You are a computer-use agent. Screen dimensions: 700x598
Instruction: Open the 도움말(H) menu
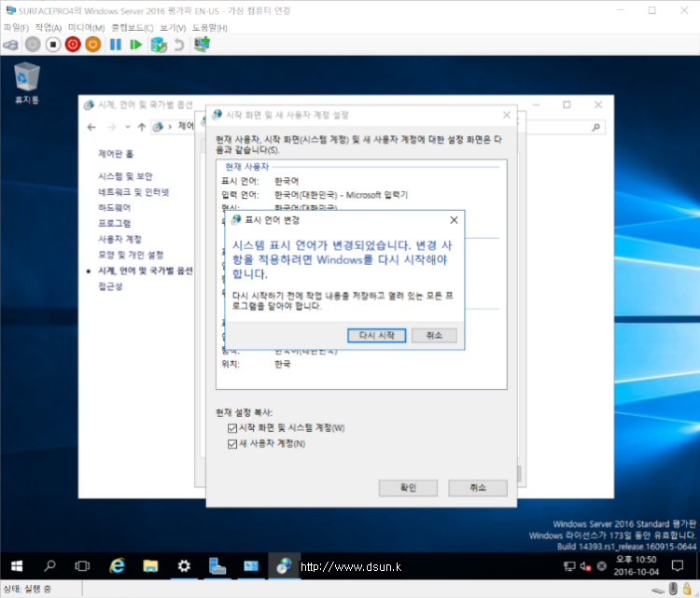pos(209,28)
